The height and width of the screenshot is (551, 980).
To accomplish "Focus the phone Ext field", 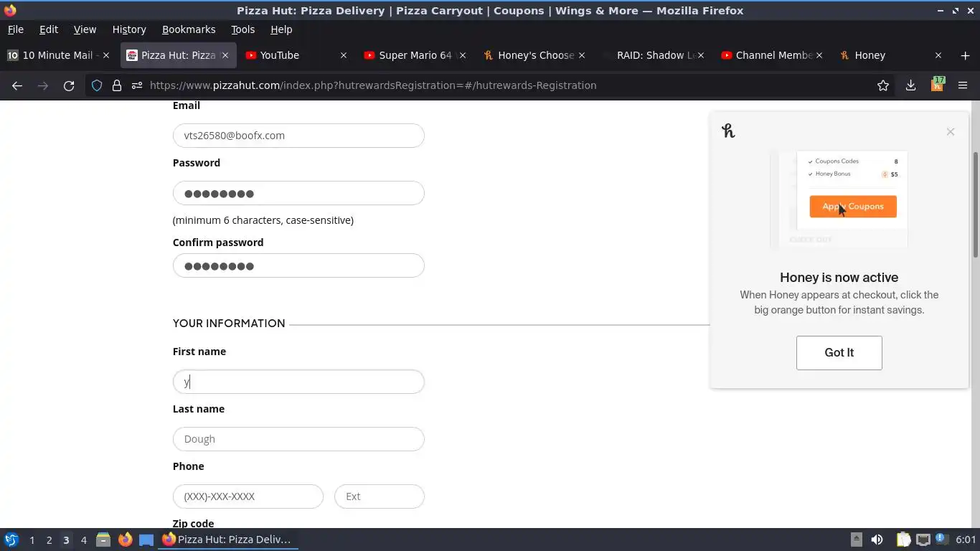I will click(x=380, y=496).
